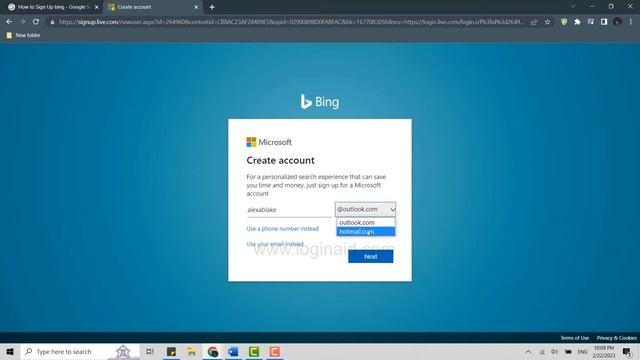Screen dimensions: 640x360
Task: Open the network tray icon
Action: pyautogui.click(x=542, y=352)
